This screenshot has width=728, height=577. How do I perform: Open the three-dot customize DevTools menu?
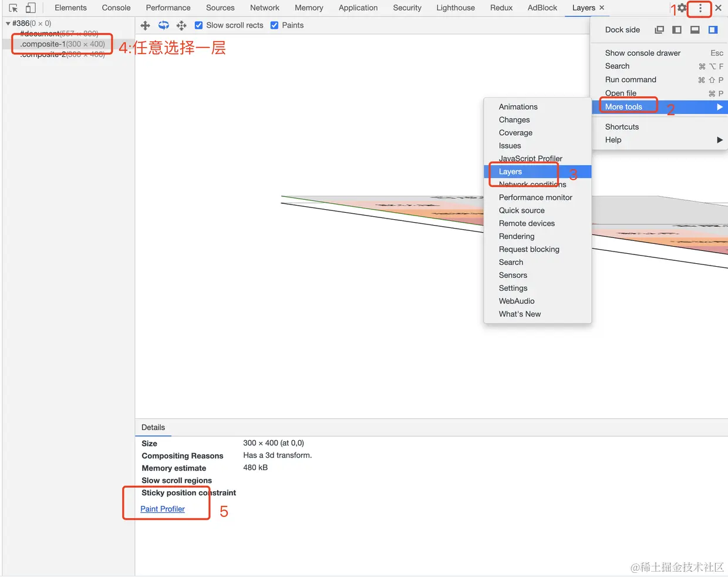(700, 8)
